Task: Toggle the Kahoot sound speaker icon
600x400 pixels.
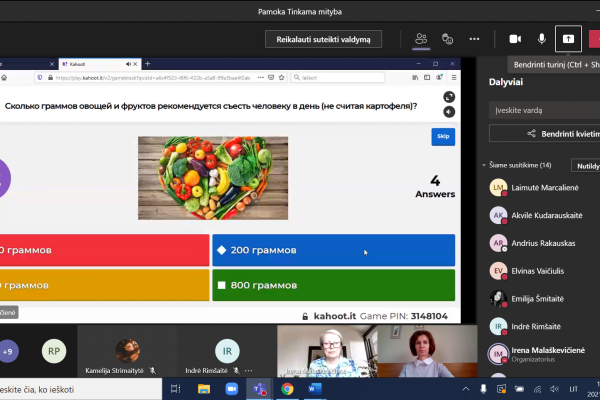Action: click(x=449, y=112)
